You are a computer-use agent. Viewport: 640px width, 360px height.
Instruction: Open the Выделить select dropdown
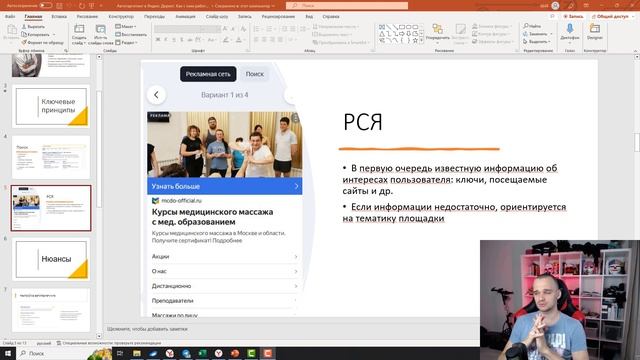(537, 42)
